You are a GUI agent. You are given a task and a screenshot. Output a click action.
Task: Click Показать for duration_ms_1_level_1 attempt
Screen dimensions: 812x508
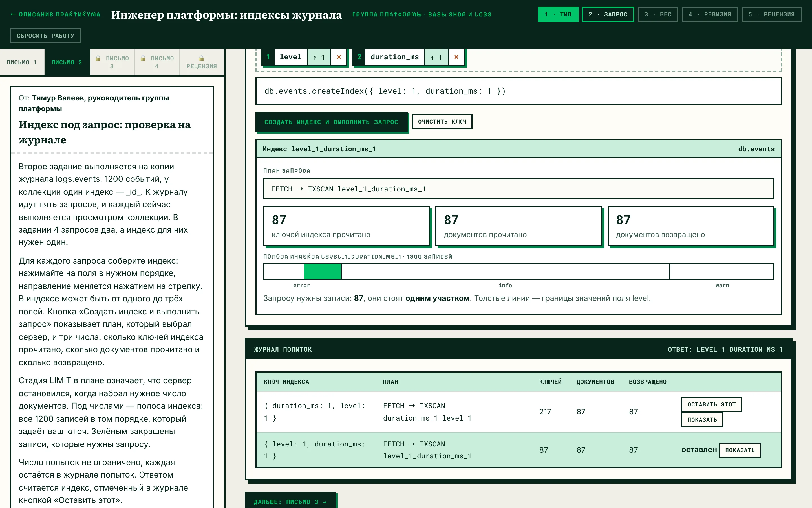[702, 419]
